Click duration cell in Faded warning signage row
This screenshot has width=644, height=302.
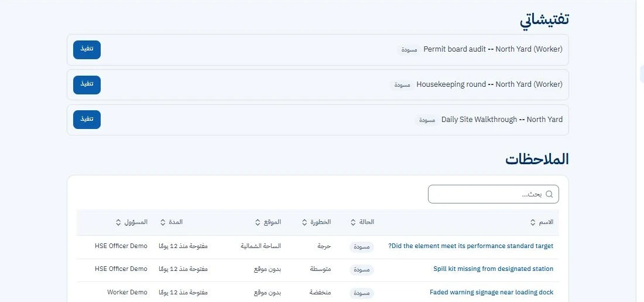point(183,293)
